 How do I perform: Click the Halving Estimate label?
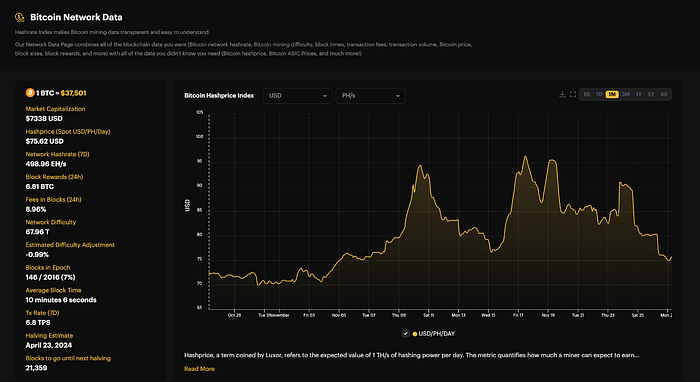[49, 336]
